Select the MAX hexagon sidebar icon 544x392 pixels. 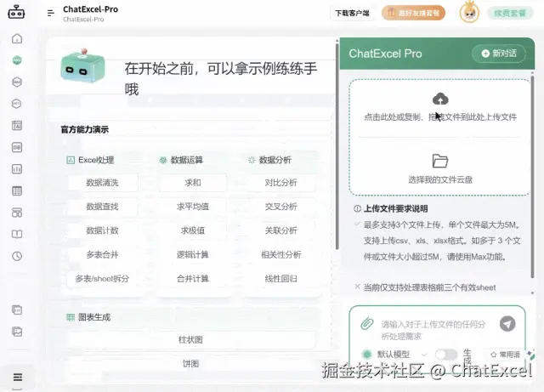(x=17, y=82)
